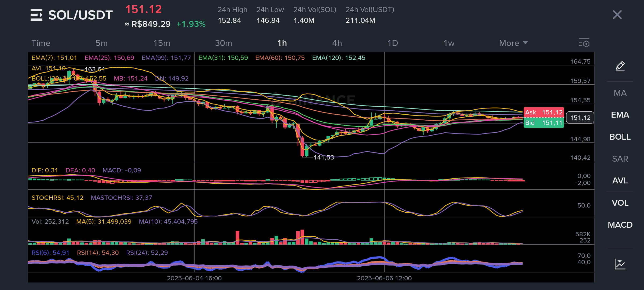Select the 1D interval
The height and width of the screenshot is (290, 644).
click(x=393, y=43)
